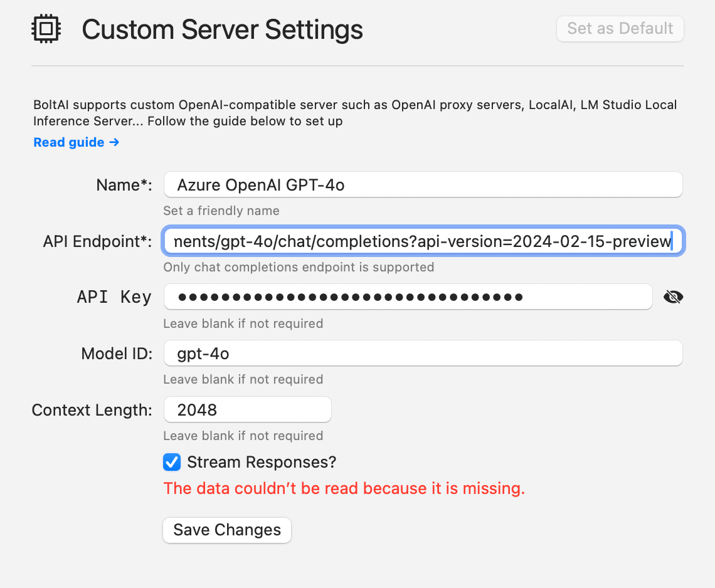Screen dimensions: 715x588
Task: Click the 'API Key' label
Action: point(114,297)
